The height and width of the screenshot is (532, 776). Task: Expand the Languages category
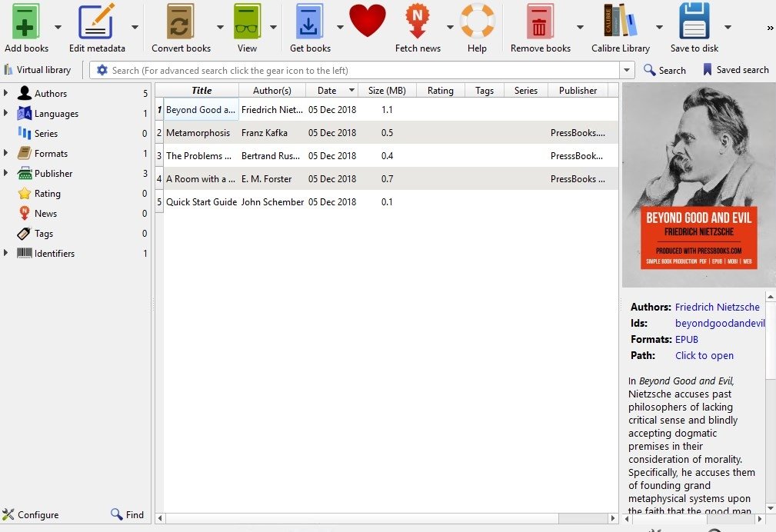click(x=5, y=113)
